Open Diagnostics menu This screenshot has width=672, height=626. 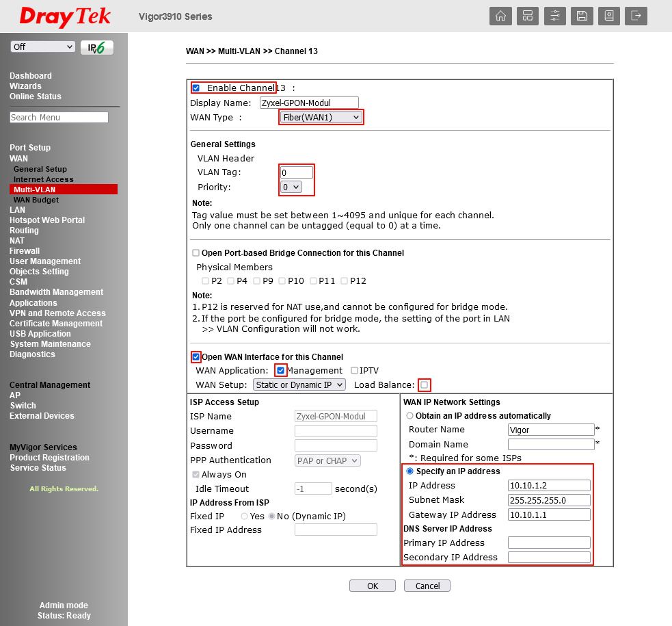pyautogui.click(x=32, y=354)
